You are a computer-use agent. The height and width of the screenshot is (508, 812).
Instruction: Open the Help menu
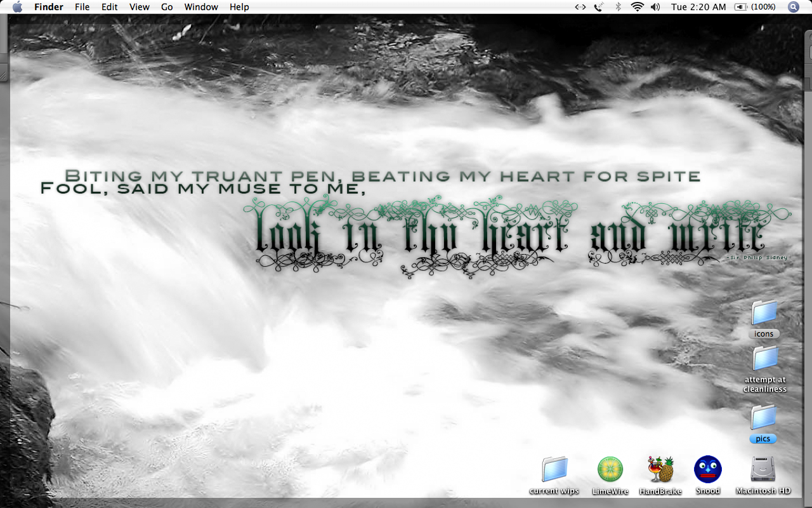coord(239,7)
